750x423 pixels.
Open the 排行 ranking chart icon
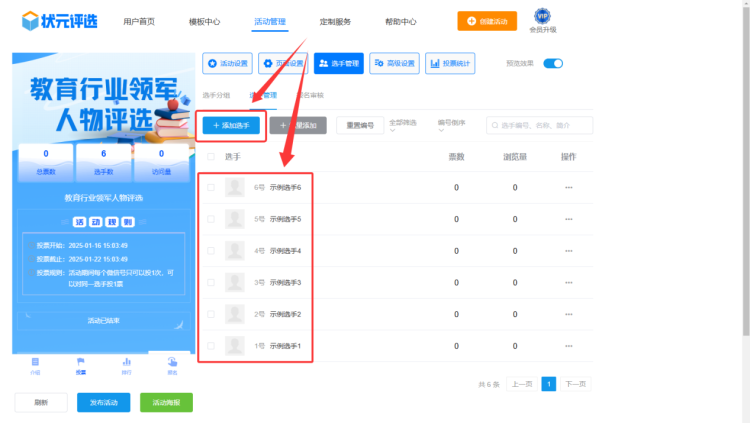pyautogui.click(x=126, y=362)
